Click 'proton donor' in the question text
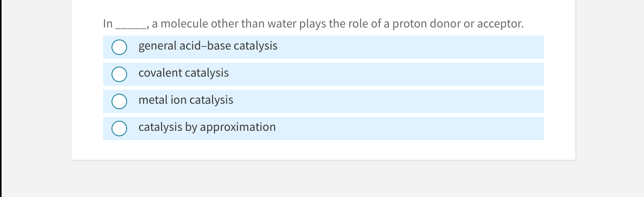The width and height of the screenshot is (644, 197). coord(426,24)
